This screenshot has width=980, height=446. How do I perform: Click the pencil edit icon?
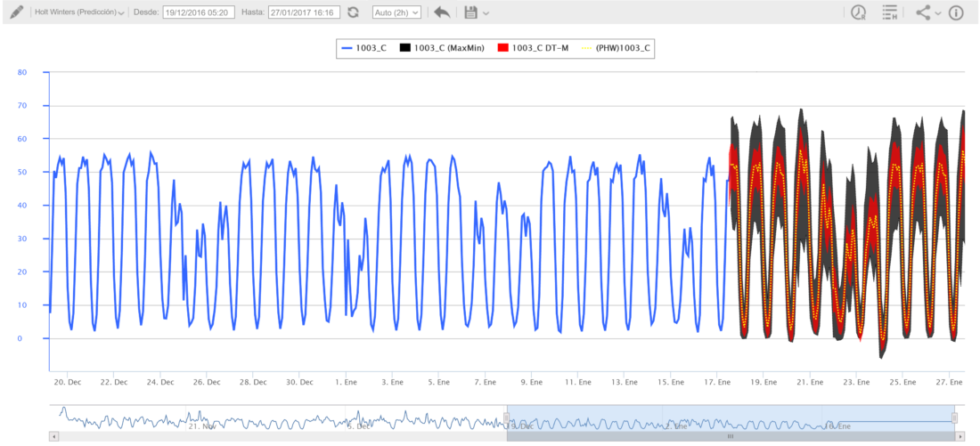(x=16, y=12)
